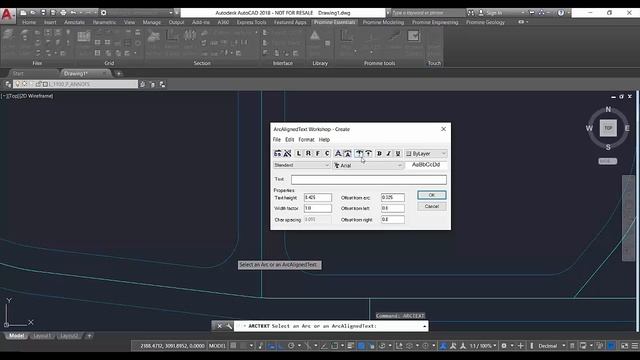
Task: Click the MODEL status bar button
Action: (217, 346)
